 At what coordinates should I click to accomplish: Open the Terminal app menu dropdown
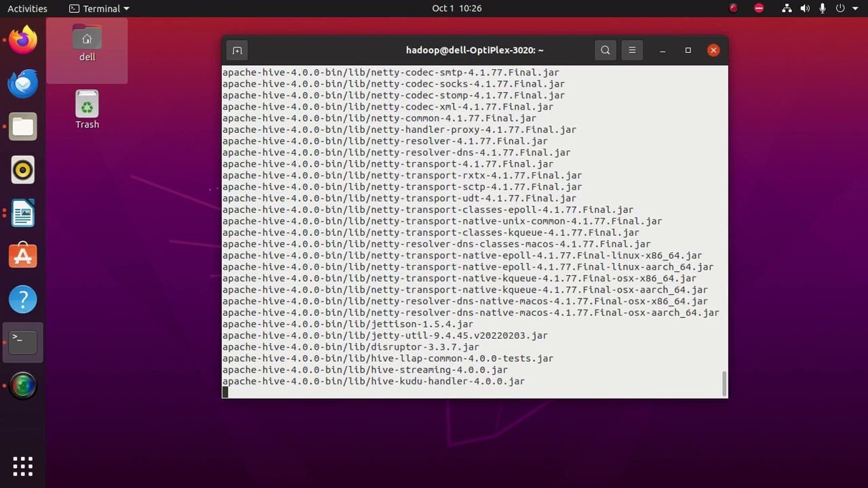point(99,8)
